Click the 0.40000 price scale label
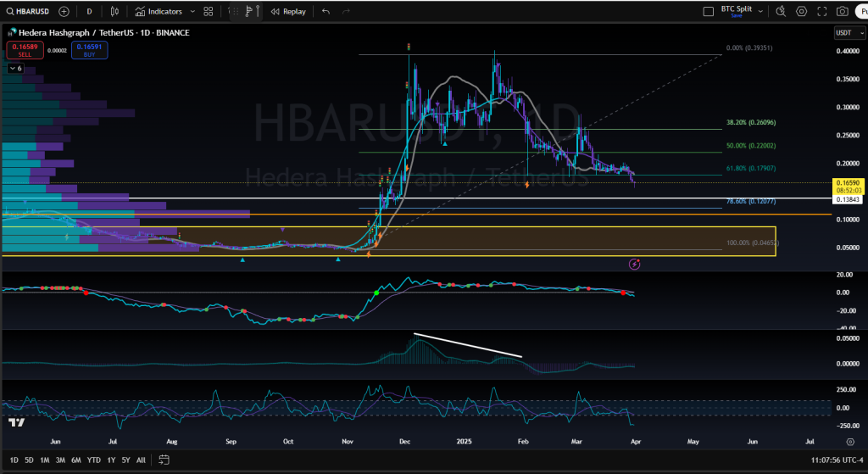The height and width of the screenshot is (474, 868). tap(849, 51)
